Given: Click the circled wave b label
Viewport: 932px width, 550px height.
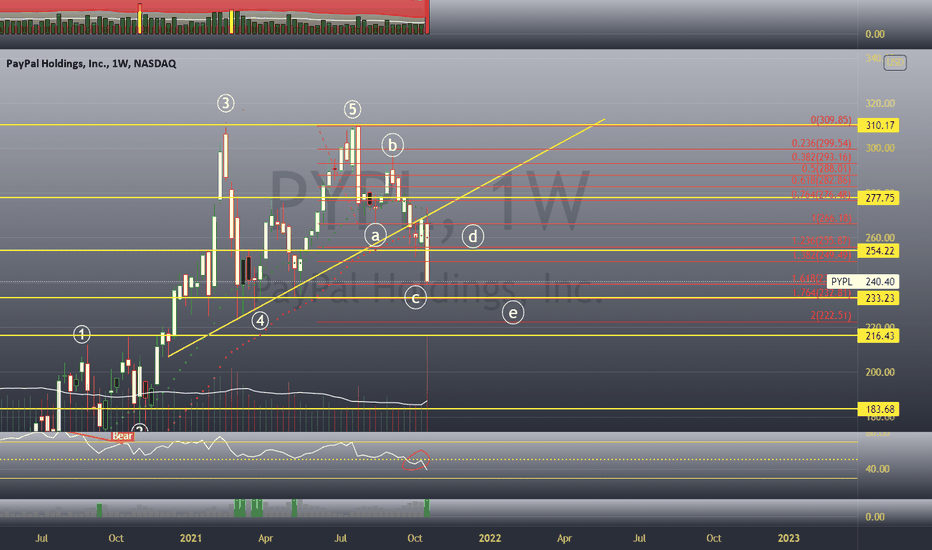Looking at the screenshot, I should point(392,145).
